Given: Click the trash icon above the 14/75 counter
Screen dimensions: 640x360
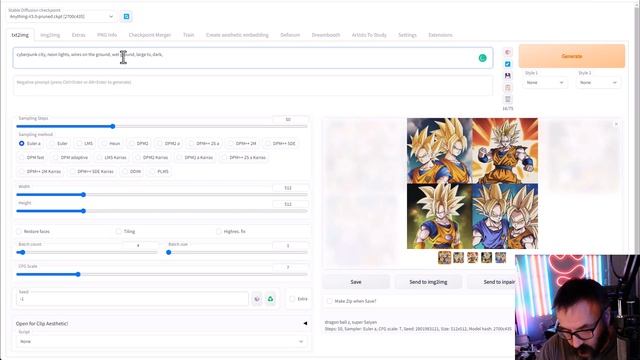Looking at the screenshot, I should click(x=507, y=99).
